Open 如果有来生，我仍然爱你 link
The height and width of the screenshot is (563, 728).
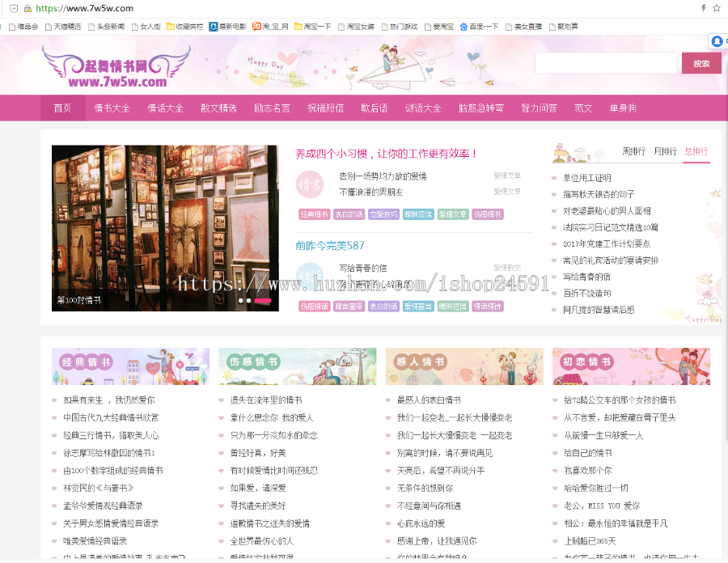coord(109,400)
